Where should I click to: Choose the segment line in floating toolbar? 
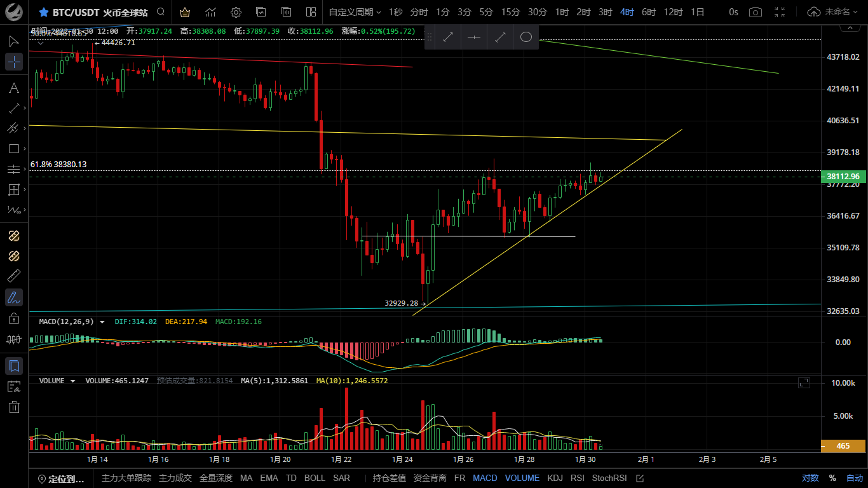click(500, 37)
